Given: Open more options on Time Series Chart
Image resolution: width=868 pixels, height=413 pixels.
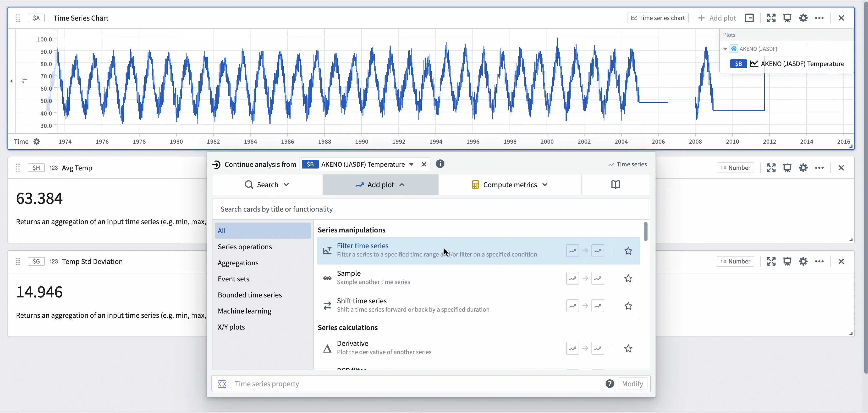Looking at the screenshot, I should click(819, 18).
